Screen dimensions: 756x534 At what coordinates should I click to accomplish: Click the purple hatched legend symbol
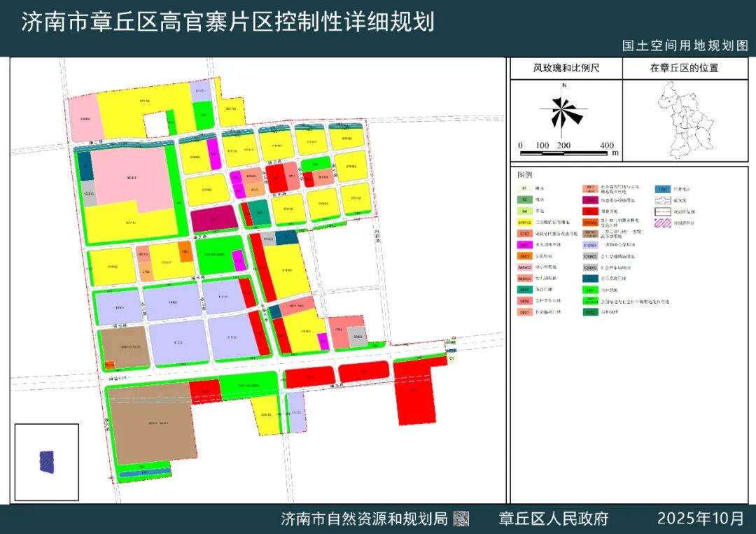663,223
